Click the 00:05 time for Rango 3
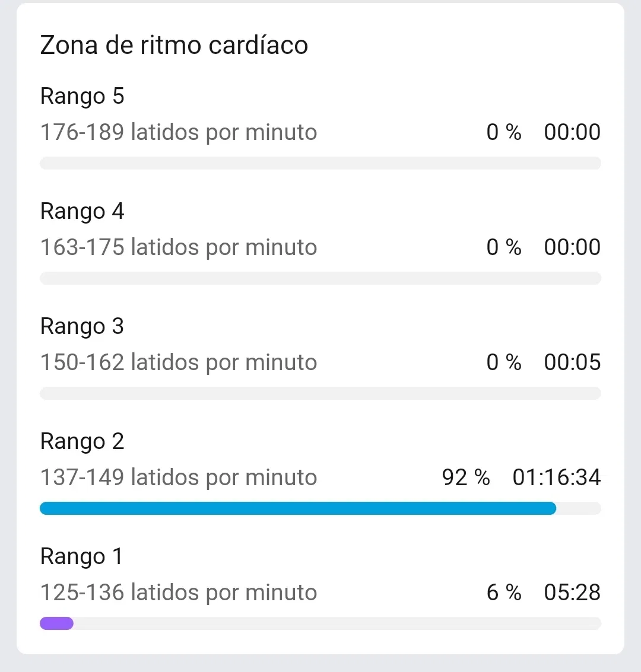 [572, 362]
